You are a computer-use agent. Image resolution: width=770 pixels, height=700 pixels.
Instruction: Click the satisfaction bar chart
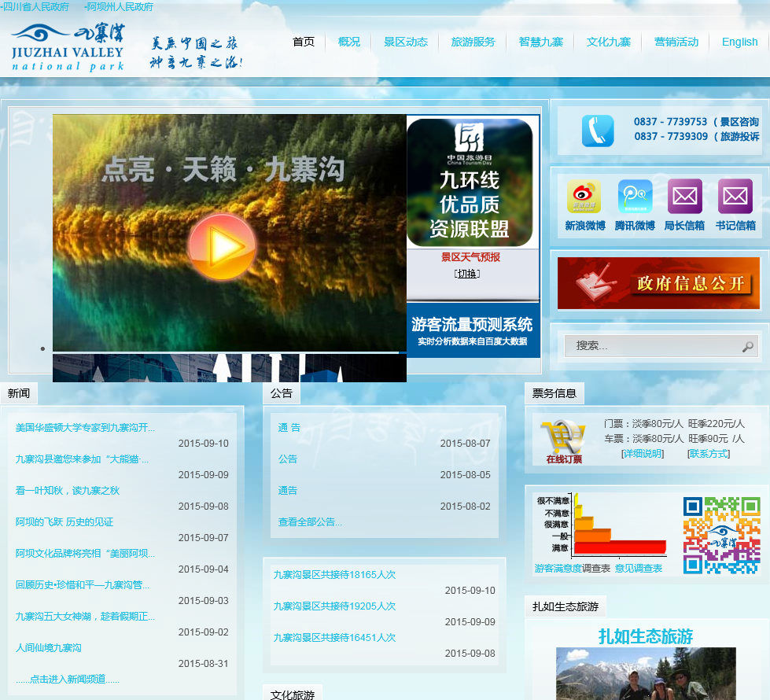pyautogui.click(x=602, y=526)
